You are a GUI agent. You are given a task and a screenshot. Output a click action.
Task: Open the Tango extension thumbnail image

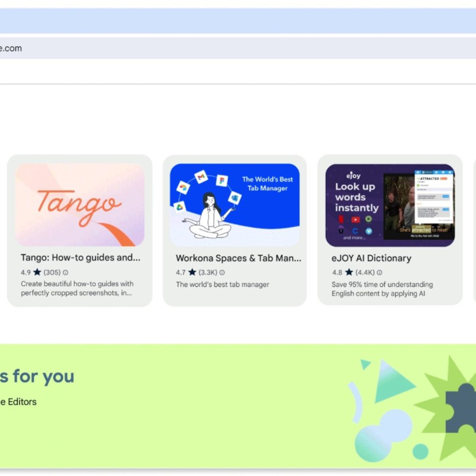[80, 205]
